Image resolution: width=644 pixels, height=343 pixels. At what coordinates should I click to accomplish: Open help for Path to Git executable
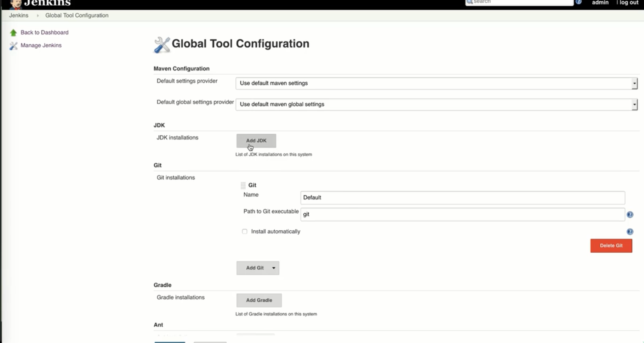[x=630, y=215]
